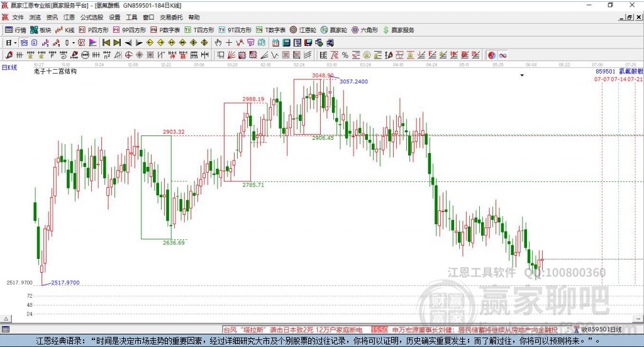Open the 文件 menu
The width and height of the screenshot is (644, 347).
tap(18, 17)
